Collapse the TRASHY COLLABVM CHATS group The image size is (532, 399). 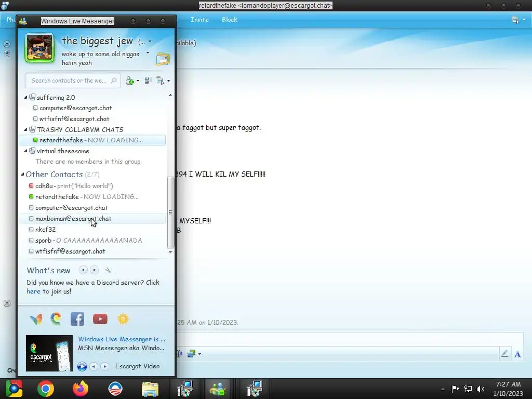click(25, 129)
